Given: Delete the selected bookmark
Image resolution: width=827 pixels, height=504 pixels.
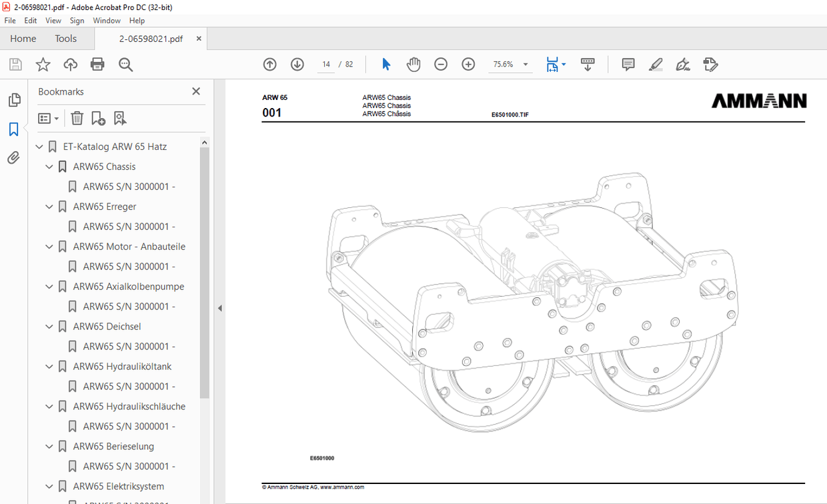Looking at the screenshot, I should point(77,118).
